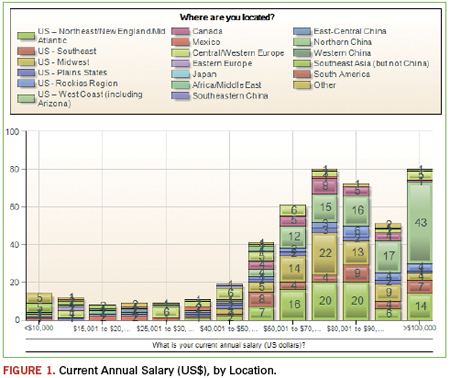Select the <$10,000 axis label
The image size is (450, 378).
(x=39, y=328)
